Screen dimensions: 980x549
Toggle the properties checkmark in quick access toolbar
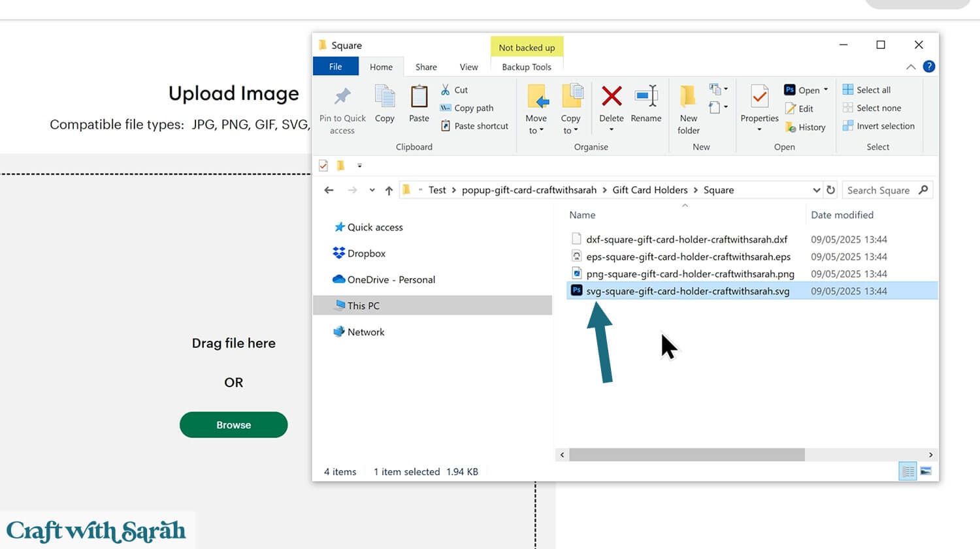coord(323,166)
